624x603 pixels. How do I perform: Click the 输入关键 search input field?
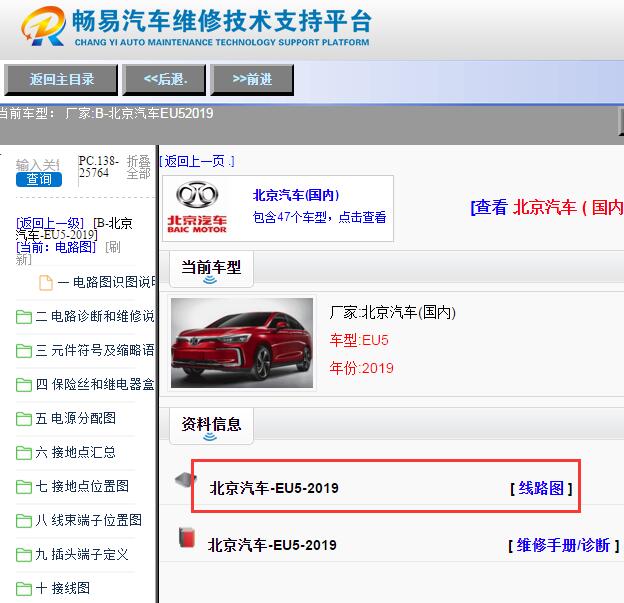pos(38,164)
